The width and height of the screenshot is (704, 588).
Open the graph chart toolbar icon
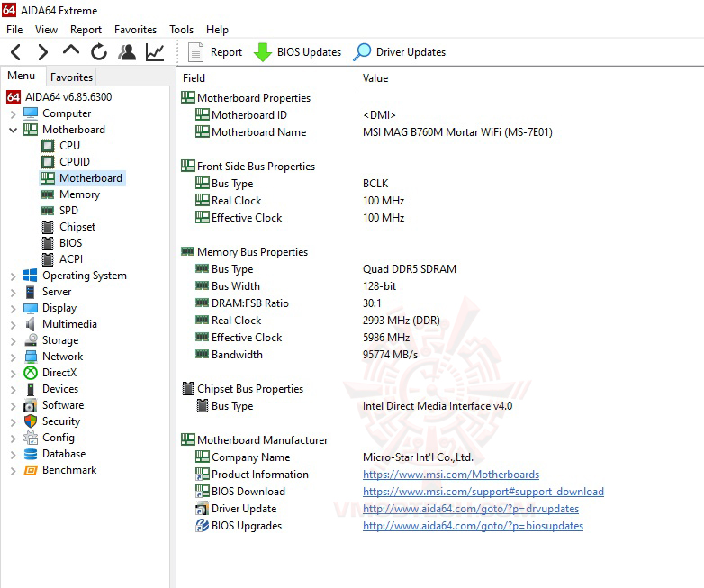tap(155, 52)
